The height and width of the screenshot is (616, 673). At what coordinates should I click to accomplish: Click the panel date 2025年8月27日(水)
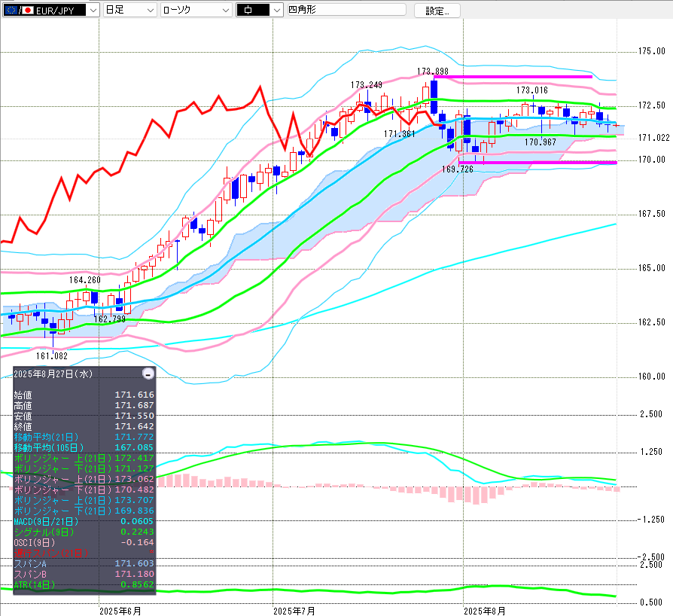[53, 374]
